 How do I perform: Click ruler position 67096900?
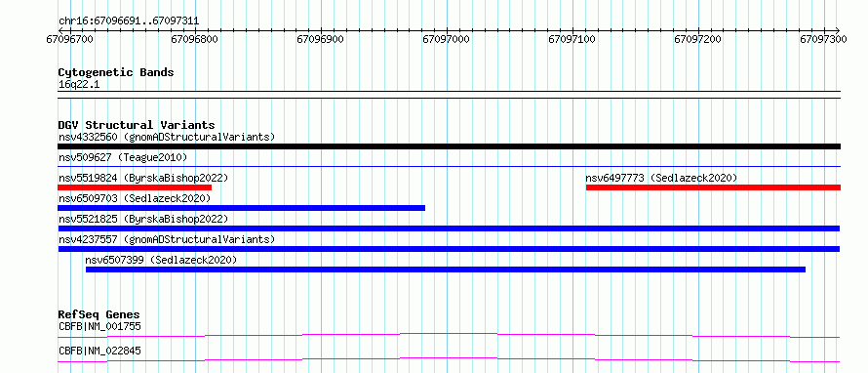click(x=321, y=39)
